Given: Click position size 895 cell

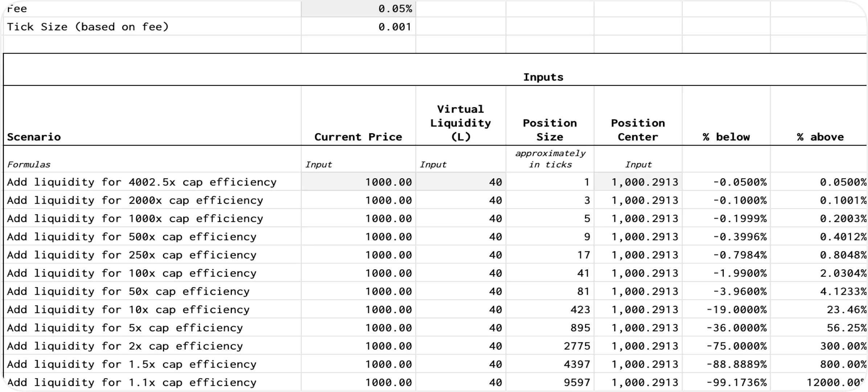Looking at the screenshot, I should [x=550, y=327].
